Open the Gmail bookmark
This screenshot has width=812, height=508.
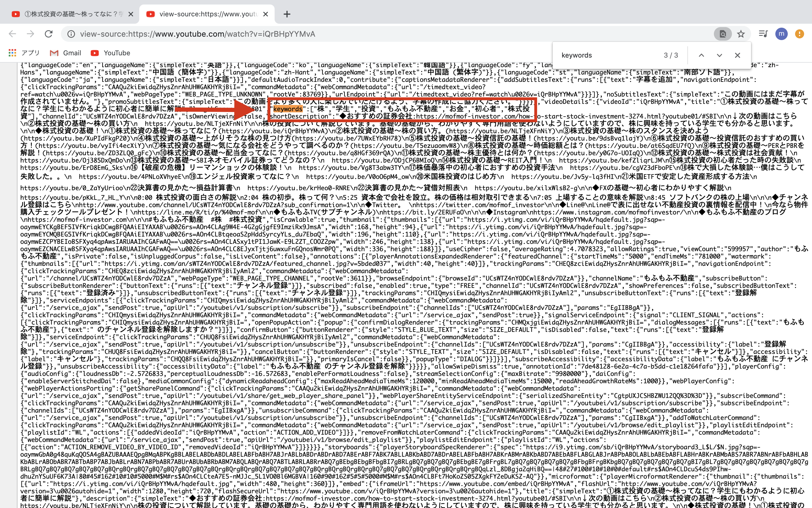[65, 53]
